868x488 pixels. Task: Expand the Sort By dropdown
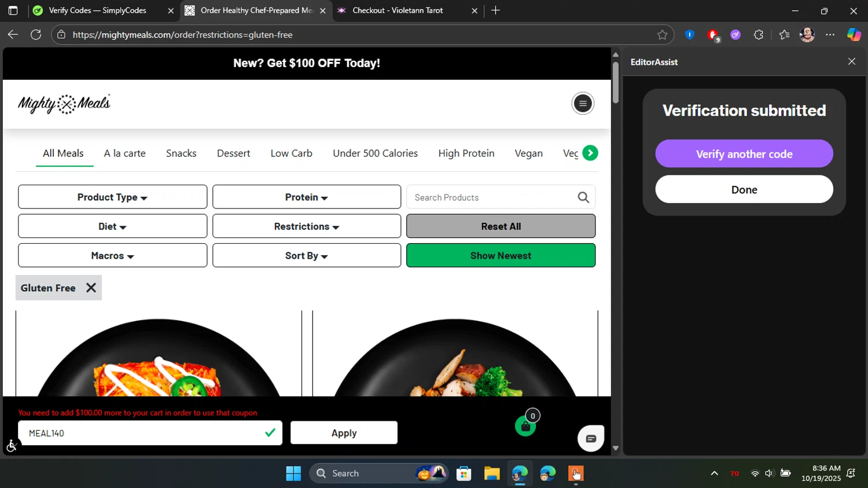(x=307, y=255)
